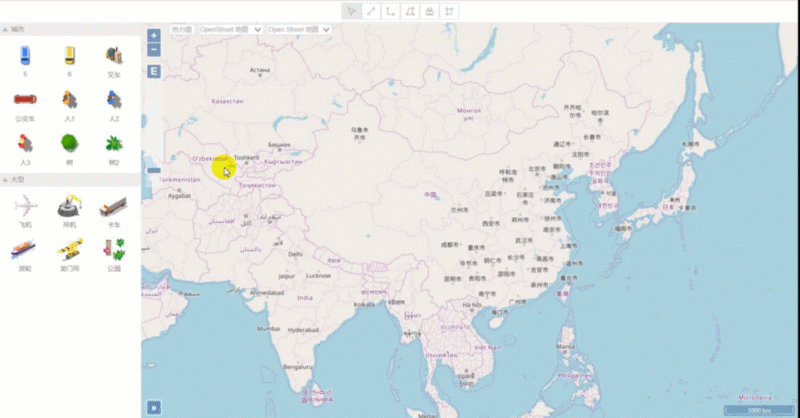The width and height of the screenshot is (800, 418).
Task: Click the 热力图 heatmap button
Action: point(182,30)
